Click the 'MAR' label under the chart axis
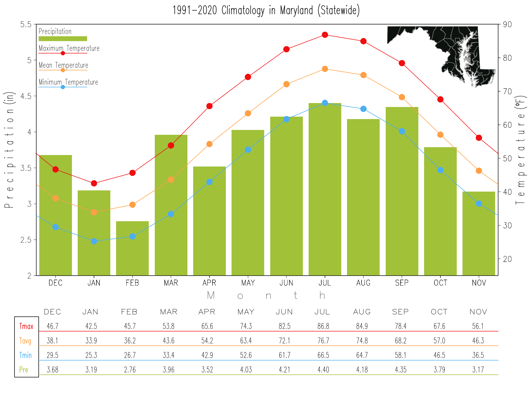Image resolution: width=532 pixels, height=411 pixels. point(171,283)
